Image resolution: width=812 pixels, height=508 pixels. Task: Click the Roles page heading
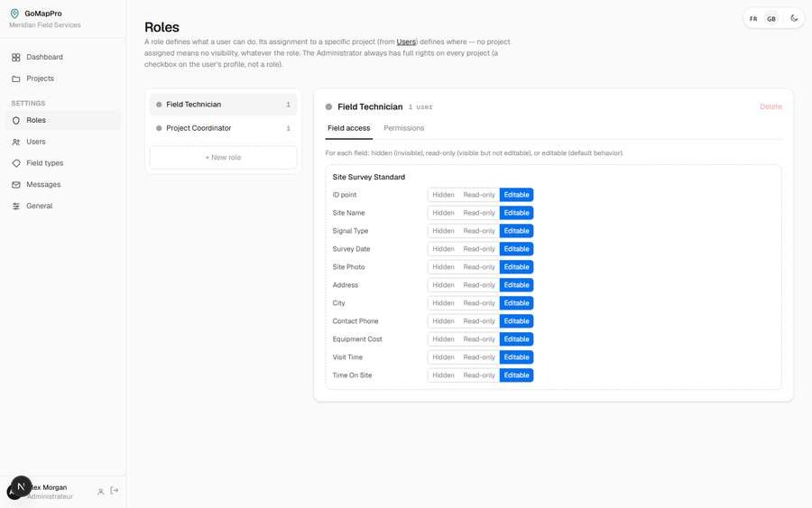coord(162,27)
